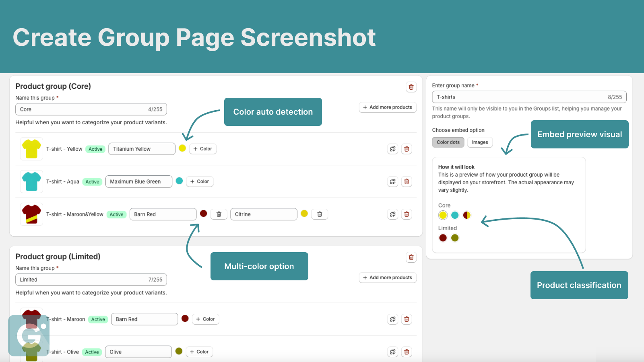Remove the Citrine color entry
Screen dimensions: 644x362
pos(320,214)
